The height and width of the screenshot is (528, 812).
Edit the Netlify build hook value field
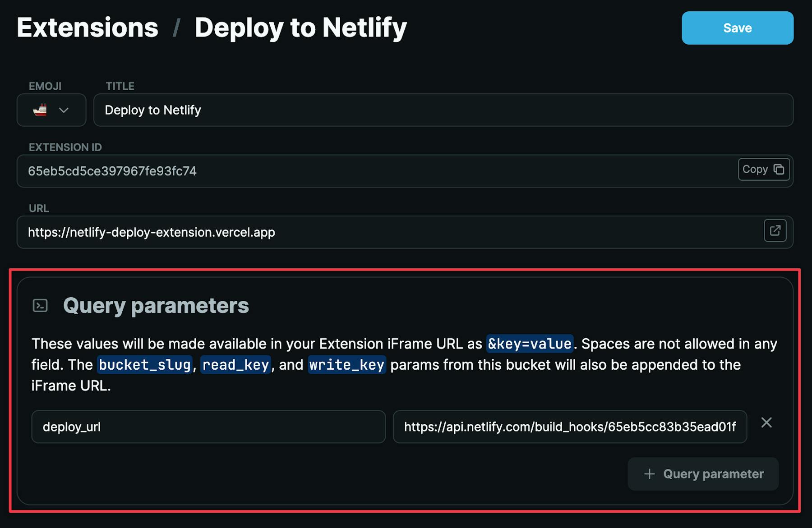(x=570, y=427)
